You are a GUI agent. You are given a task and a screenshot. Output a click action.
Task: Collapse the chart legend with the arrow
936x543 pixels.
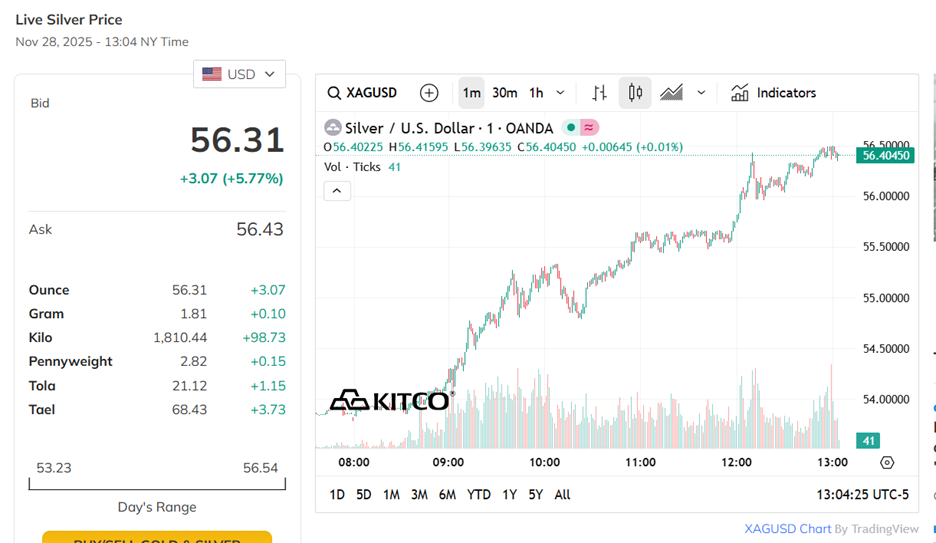pos(337,190)
